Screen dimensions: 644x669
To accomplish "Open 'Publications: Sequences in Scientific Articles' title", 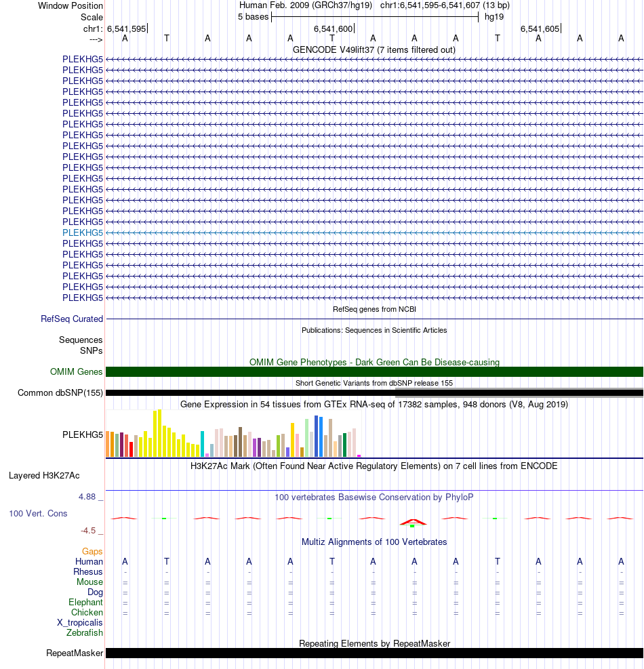I will pyautogui.click(x=374, y=330).
